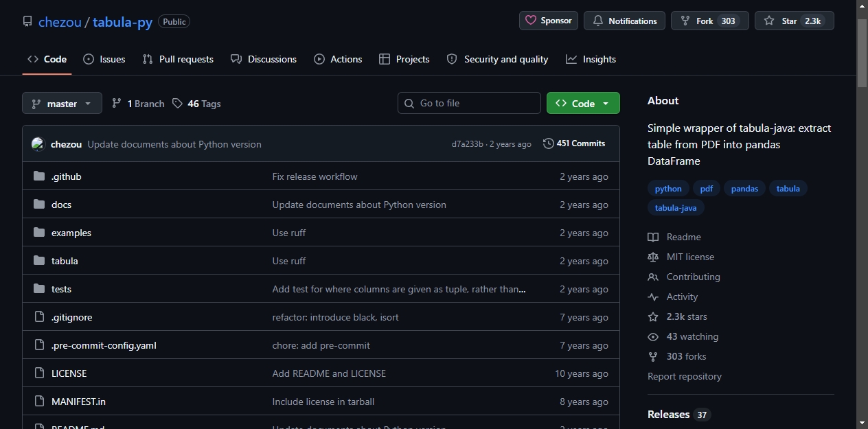Open 'chore: add pre-commit' commit message
This screenshot has width=868, height=429.
(321, 345)
